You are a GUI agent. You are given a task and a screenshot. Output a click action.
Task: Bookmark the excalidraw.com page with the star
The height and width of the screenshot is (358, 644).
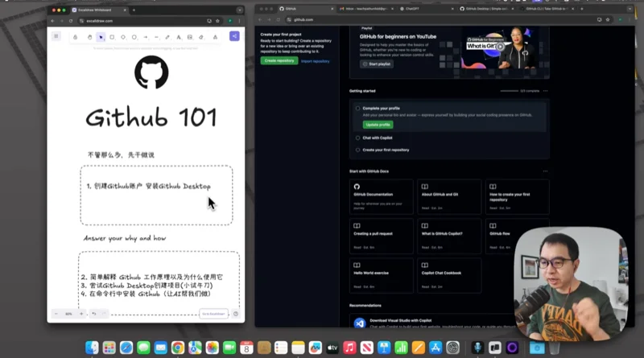point(217,21)
